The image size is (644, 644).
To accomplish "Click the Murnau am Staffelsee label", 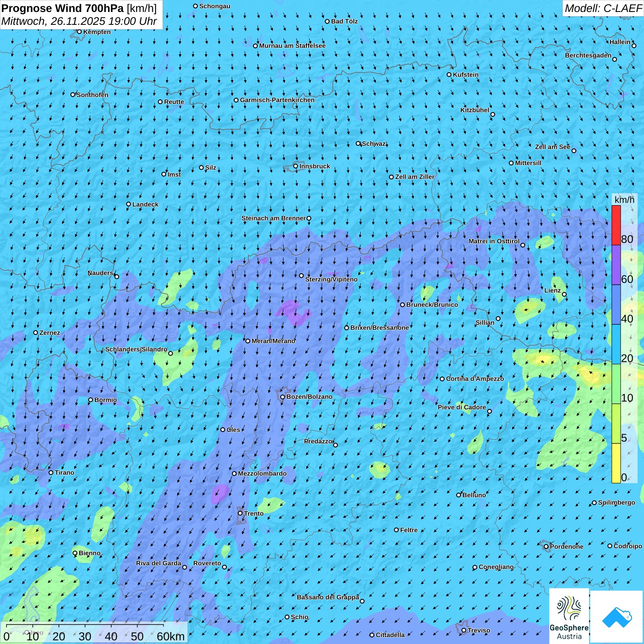I will (292, 46).
